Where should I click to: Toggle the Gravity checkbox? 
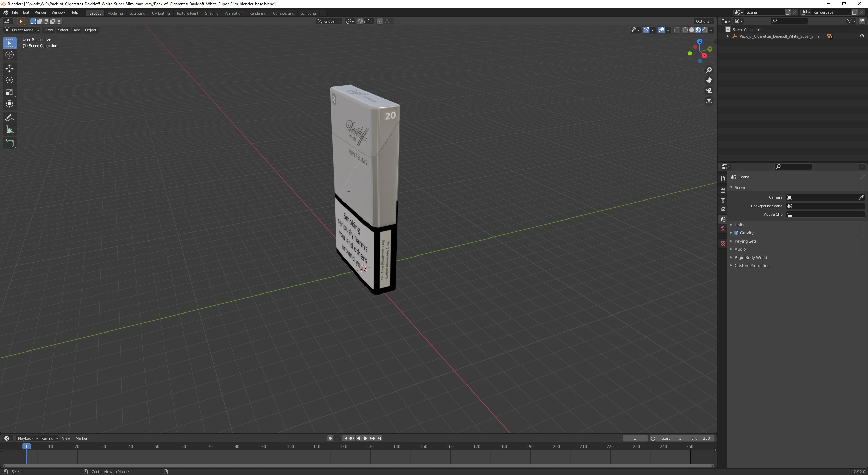[736, 233]
